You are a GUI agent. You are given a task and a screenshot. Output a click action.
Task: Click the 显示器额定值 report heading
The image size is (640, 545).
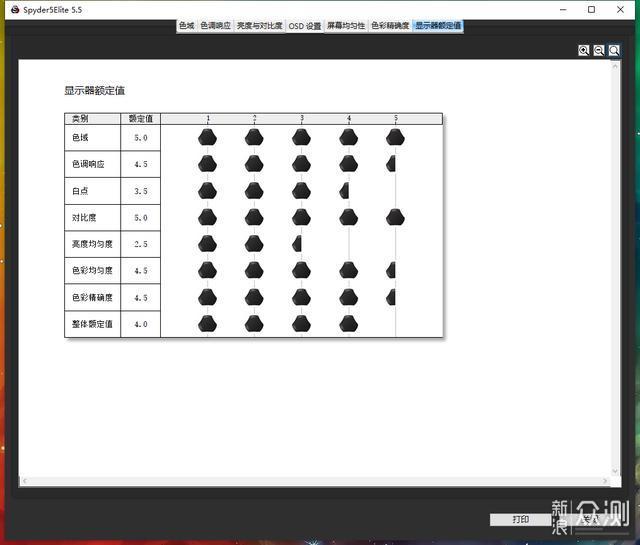[x=95, y=91]
